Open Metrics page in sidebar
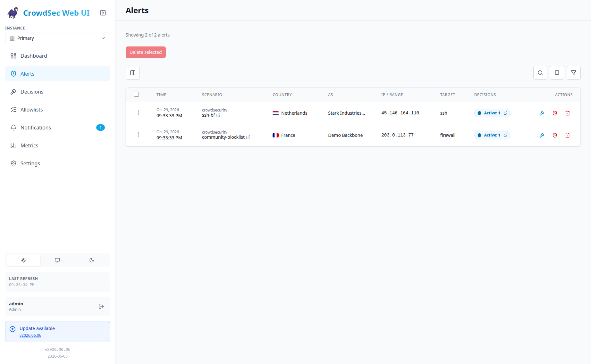 [57, 145]
